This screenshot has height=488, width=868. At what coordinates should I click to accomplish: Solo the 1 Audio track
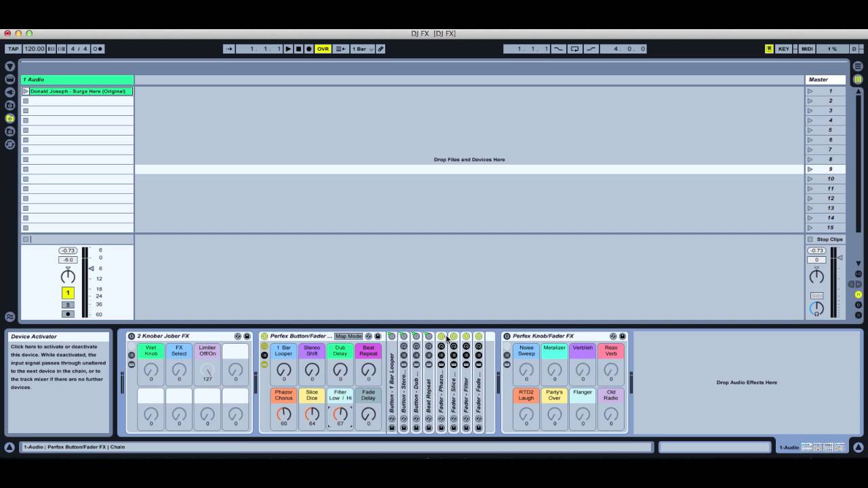pos(68,305)
